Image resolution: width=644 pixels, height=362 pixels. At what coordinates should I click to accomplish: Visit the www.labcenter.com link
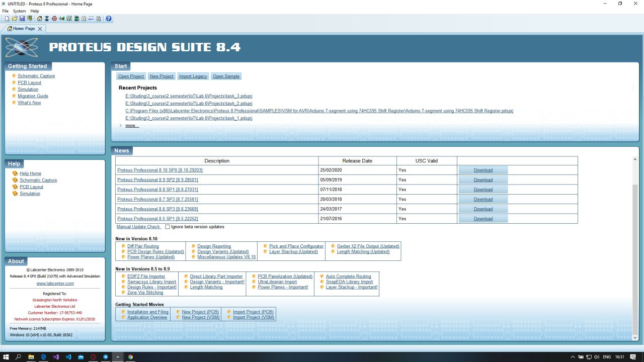pyautogui.click(x=55, y=284)
